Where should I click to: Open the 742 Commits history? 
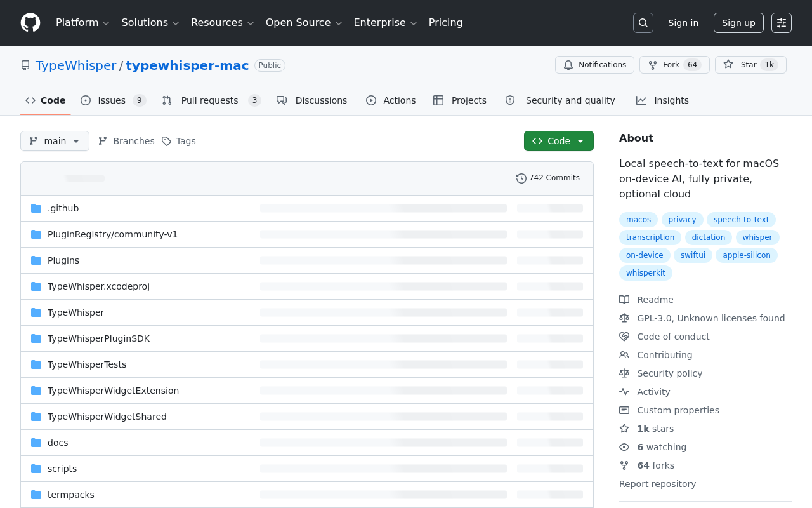click(548, 178)
